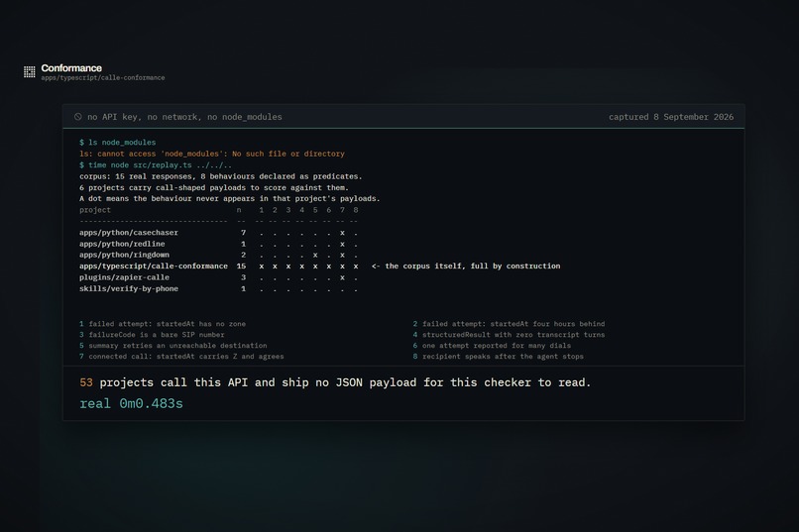Viewport: 799px width, 532px height.
Task: Click the apps/typescript/calle-conformance subtitle under the title
Action: point(103,78)
